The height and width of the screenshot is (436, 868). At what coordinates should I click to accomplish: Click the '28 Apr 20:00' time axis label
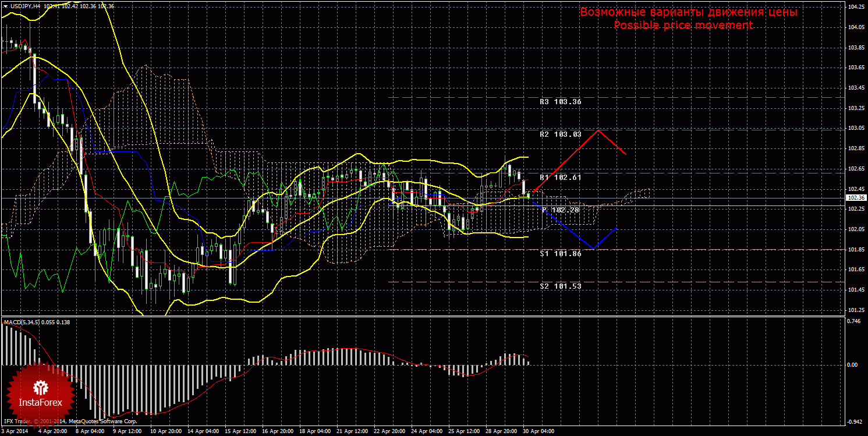502,432
